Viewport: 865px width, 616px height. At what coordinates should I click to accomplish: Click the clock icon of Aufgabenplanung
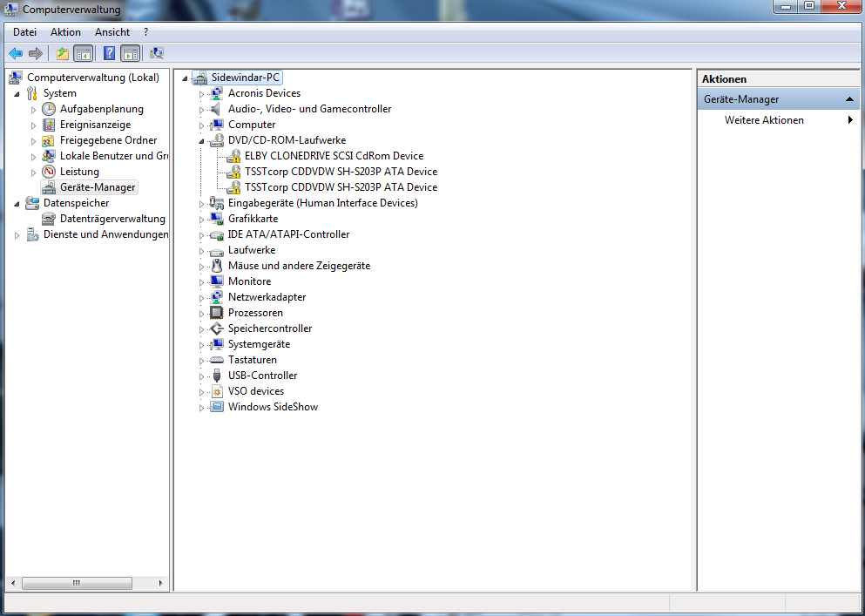click(49, 109)
